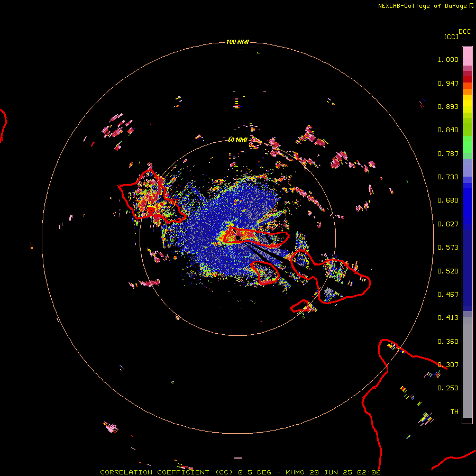Click the 0.840 scale value
The image size is (476, 476).
[x=448, y=130]
